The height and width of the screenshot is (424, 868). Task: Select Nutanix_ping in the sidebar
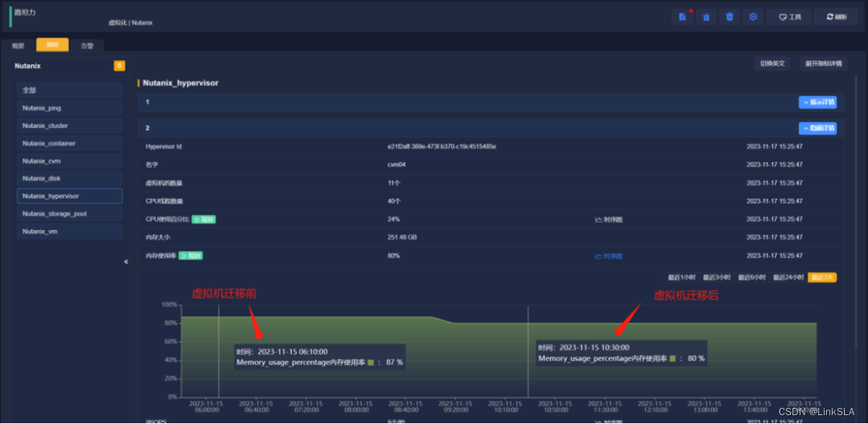pos(69,108)
